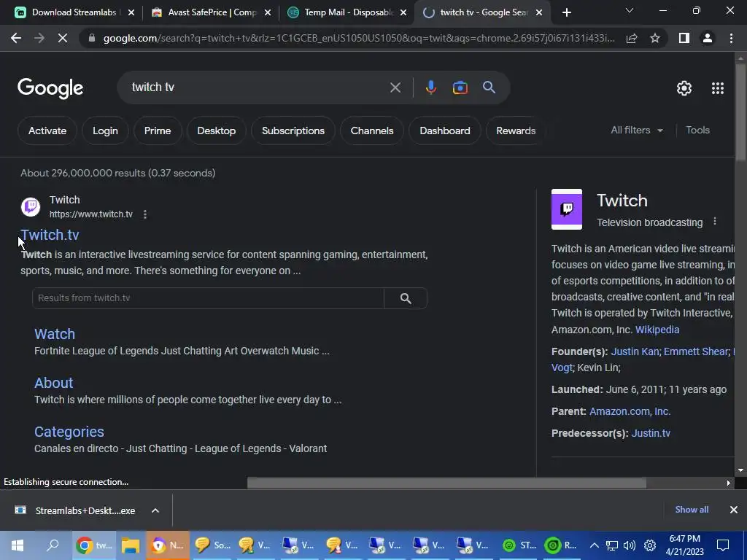This screenshot has width=747, height=560.
Task: Select the Dashboard filter chip
Action: 445,131
